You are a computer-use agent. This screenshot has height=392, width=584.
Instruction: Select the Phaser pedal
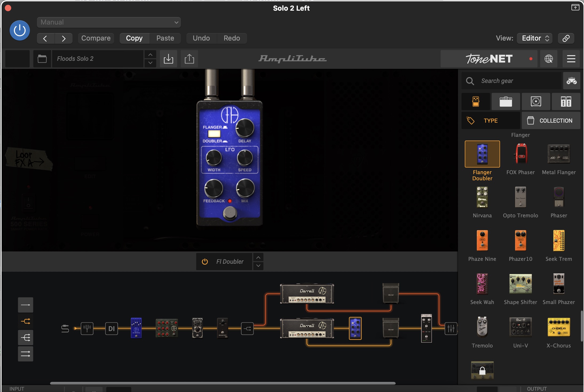tap(559, 197)
